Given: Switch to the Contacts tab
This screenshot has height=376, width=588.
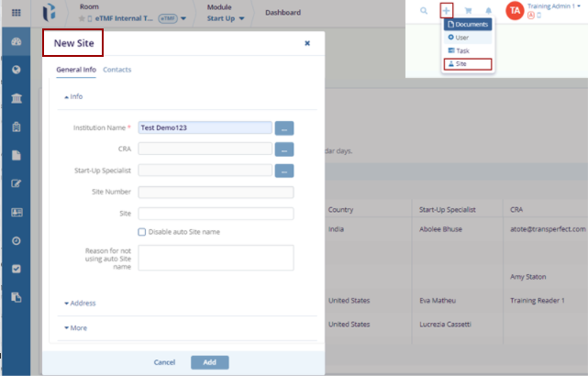Looking at the screenshot, I should (x=116, y=70).
